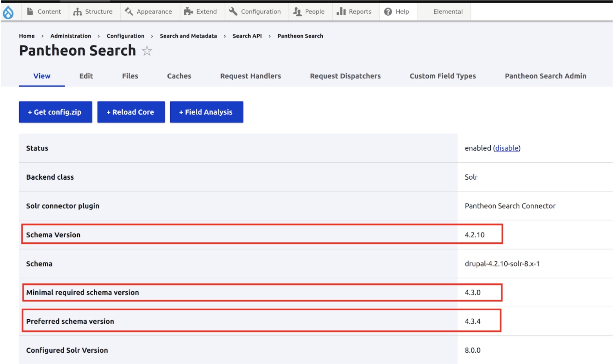
Task: Go to Search and Metadata breadcrumb
Action: pyautogui.click(x=188, y=36)
